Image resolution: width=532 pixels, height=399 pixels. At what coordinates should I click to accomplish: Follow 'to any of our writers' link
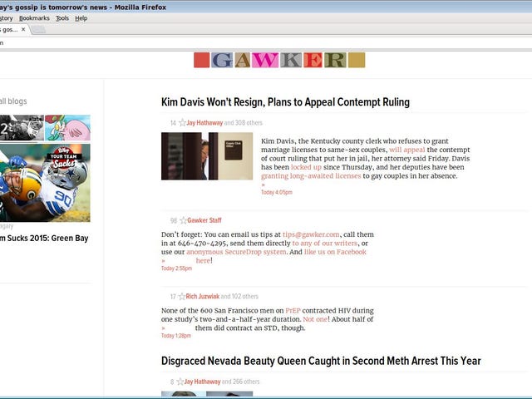point(325,244)
